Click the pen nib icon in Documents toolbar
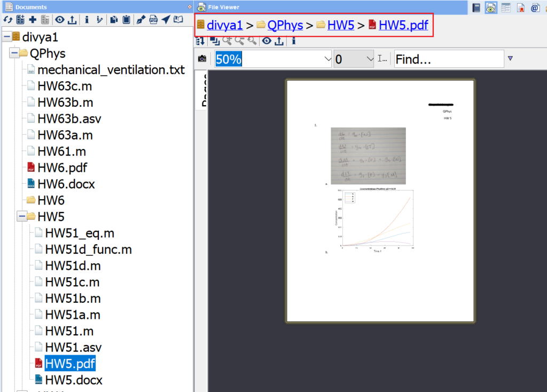Image resolution: width=547 pixels, height=392 pixels. 140,20
